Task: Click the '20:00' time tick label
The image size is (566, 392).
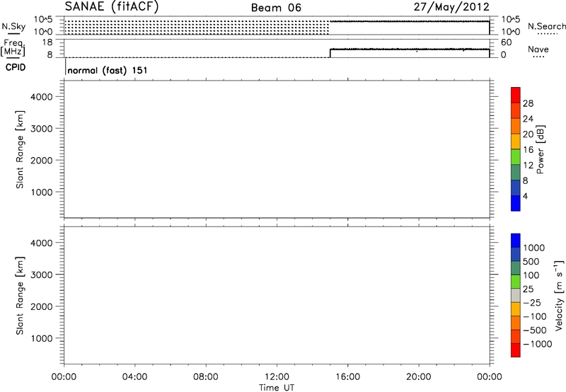Action: coord(418,377)
